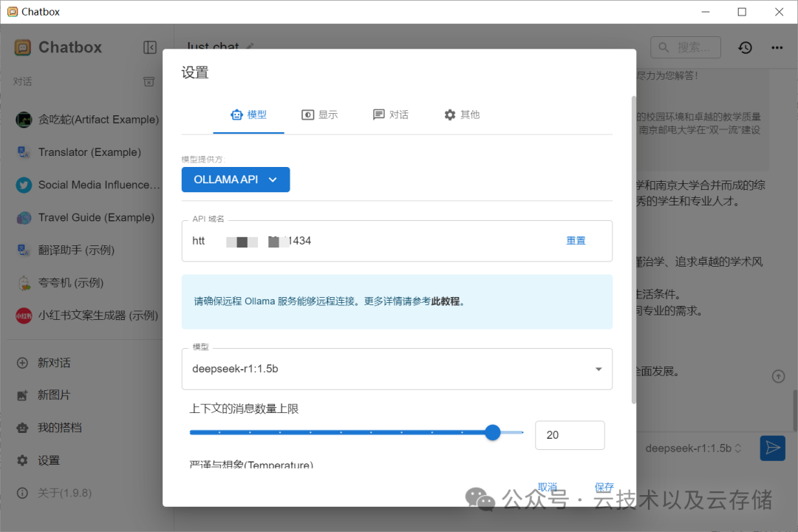The width and height of the screenshot is (798, 532).
Task: Open Social Media Influencer conversation
Action: pos(86,185)
